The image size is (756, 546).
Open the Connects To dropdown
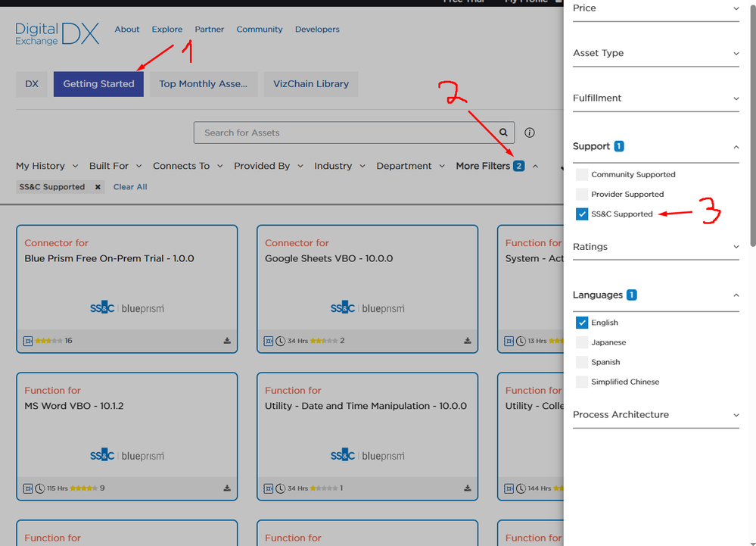click(188, 166)
